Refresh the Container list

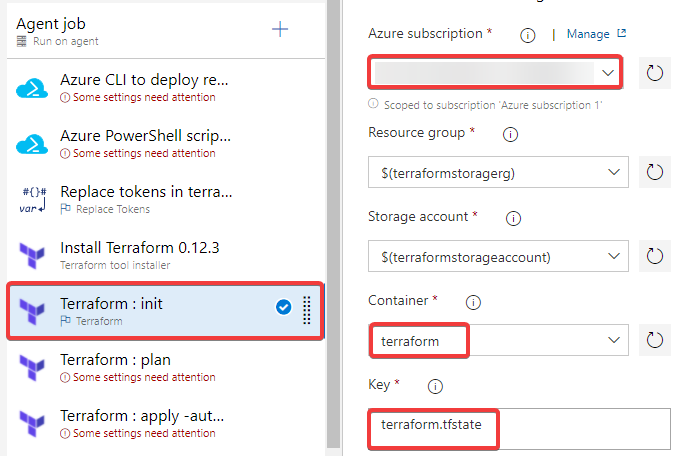point(655,340)
